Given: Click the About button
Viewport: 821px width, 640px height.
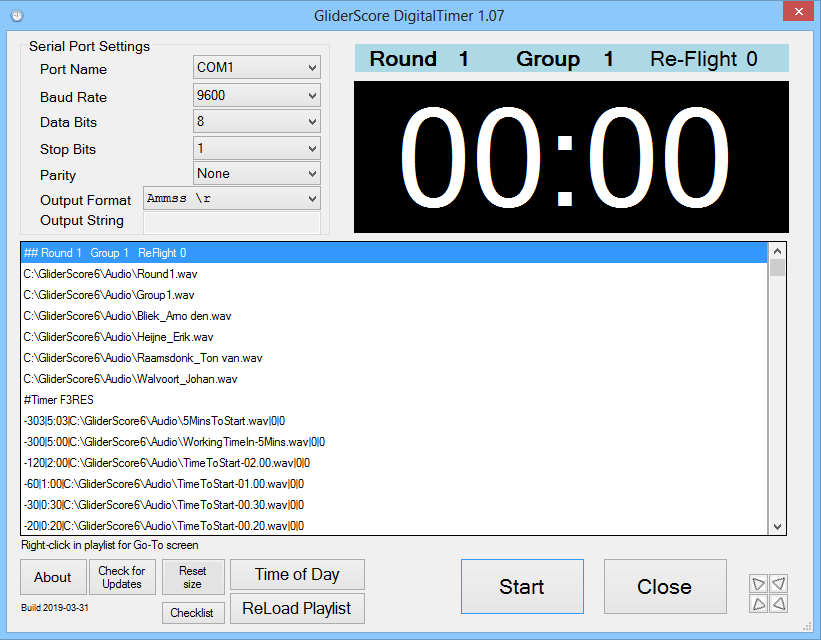Looking at the screenshot, I should 53,577.
